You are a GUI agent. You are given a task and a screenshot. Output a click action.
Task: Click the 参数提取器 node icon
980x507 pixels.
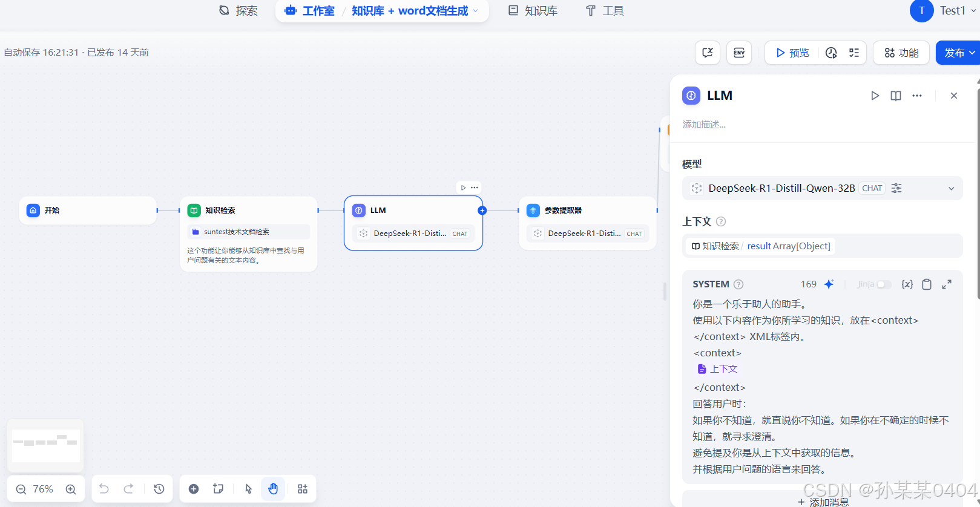533,211
